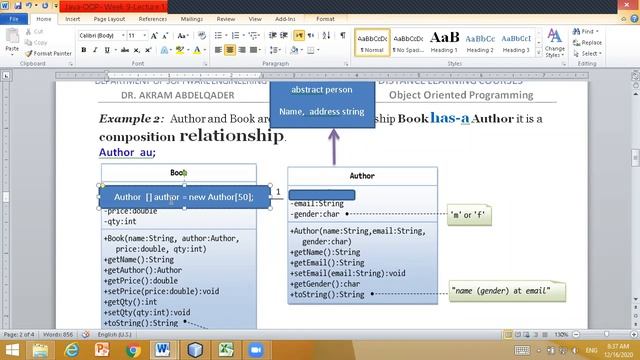The height and width of the screenshot is (360, 640).
Task: Open Text Effects tool
Action: 164,50
